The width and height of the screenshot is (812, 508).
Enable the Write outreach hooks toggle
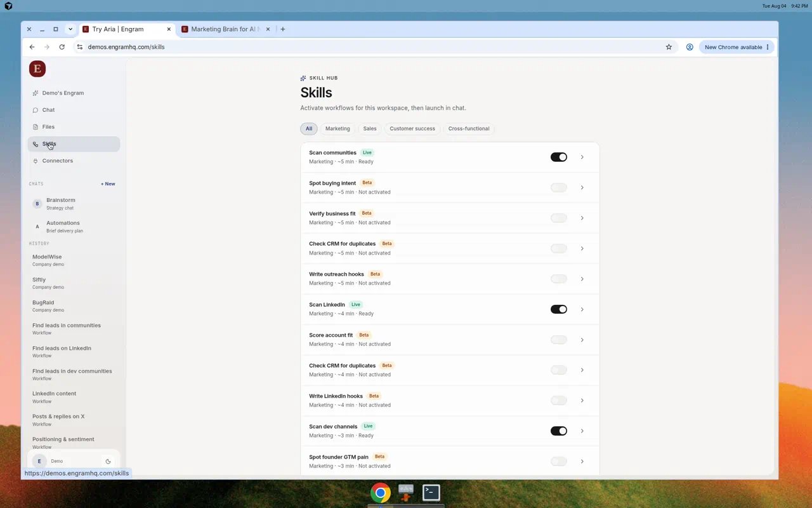point(559,279)
